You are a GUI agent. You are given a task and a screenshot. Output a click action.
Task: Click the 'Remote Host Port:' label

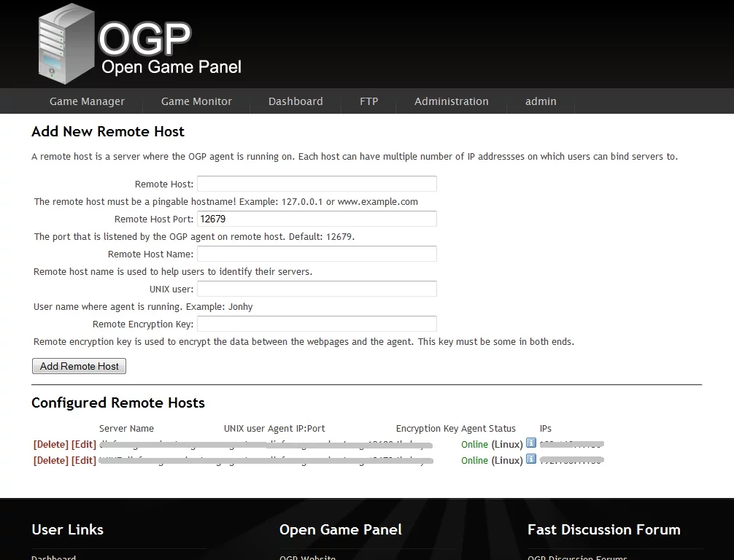tap(153, 219)
